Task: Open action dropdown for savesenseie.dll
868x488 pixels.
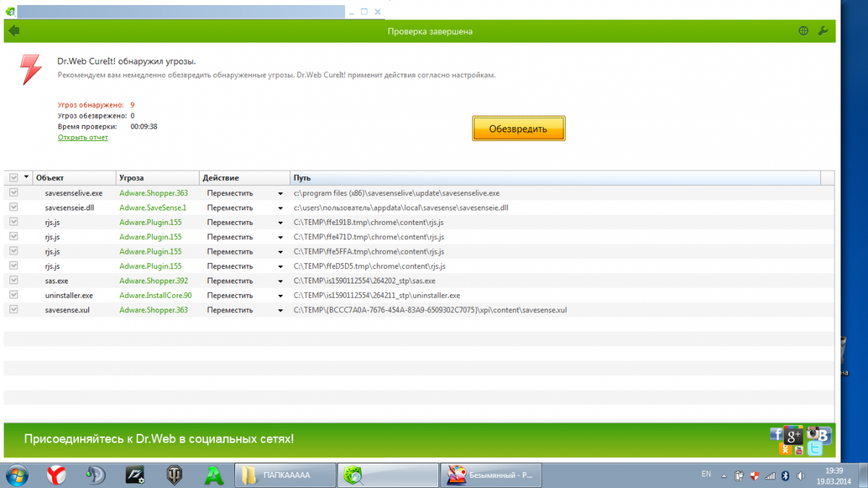Action: coord(280,208)
